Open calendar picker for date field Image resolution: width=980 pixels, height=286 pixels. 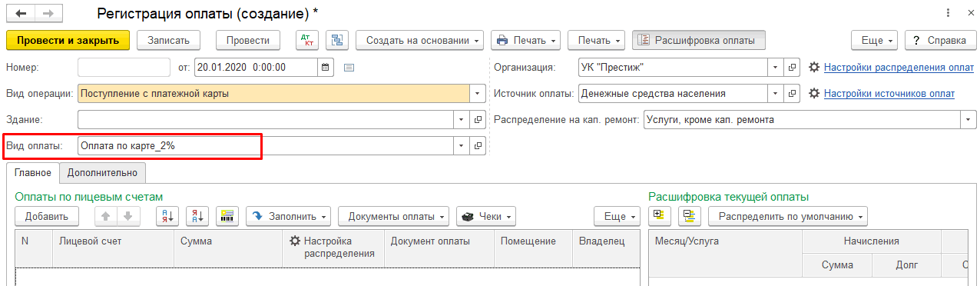[x=326, y=67]
